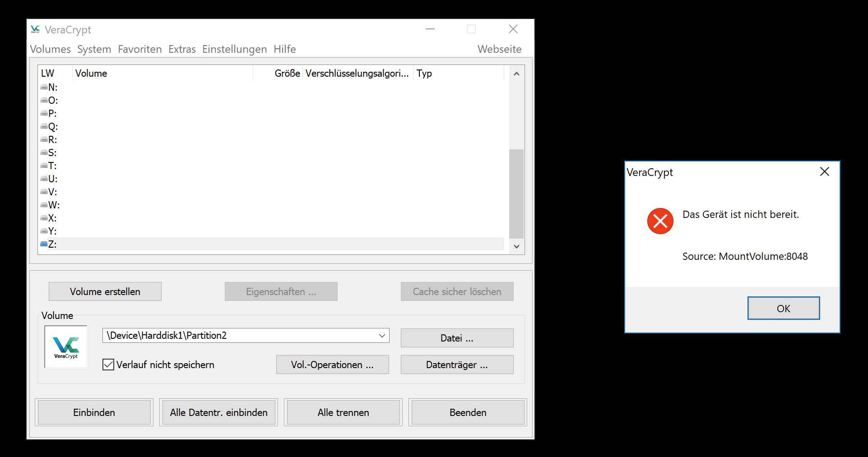Confirm error dialog with OK

pos(784,308)
